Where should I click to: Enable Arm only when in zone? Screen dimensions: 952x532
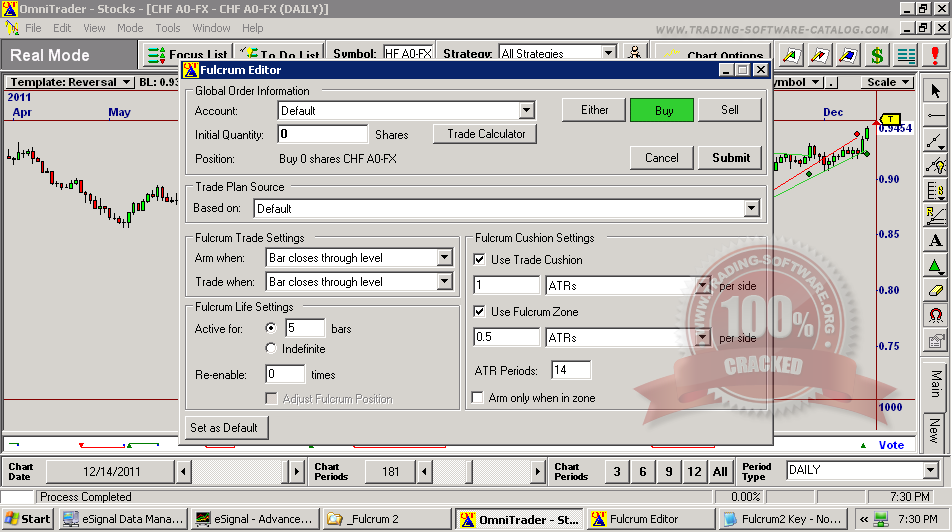479,398
